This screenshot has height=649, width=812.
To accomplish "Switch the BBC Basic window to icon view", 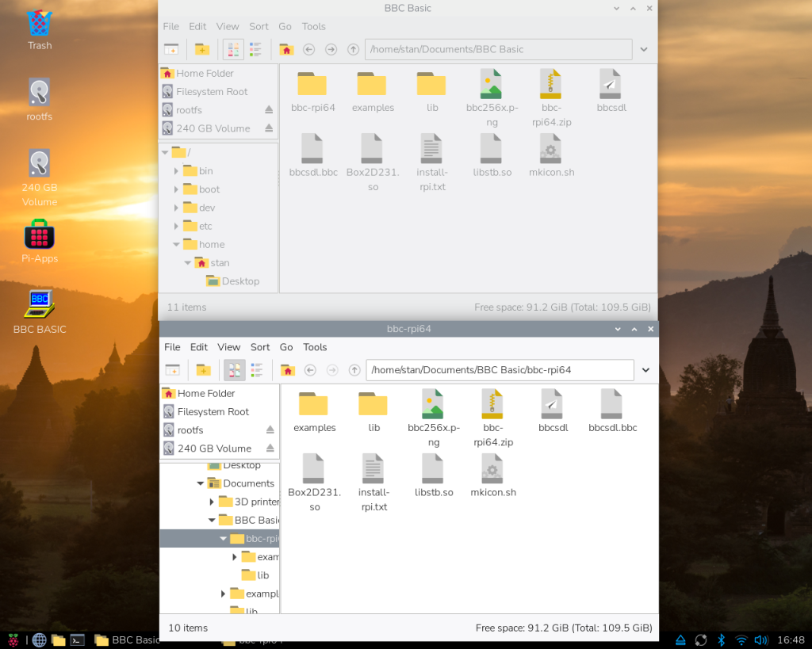I will (x=233, y=49).
